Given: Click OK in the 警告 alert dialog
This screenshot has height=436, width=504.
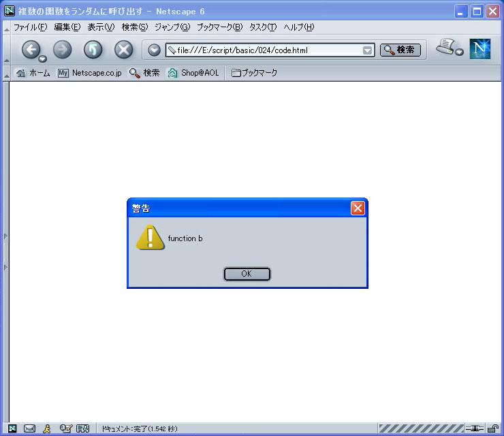Looking at the screenshot, I should pos(247,274).
